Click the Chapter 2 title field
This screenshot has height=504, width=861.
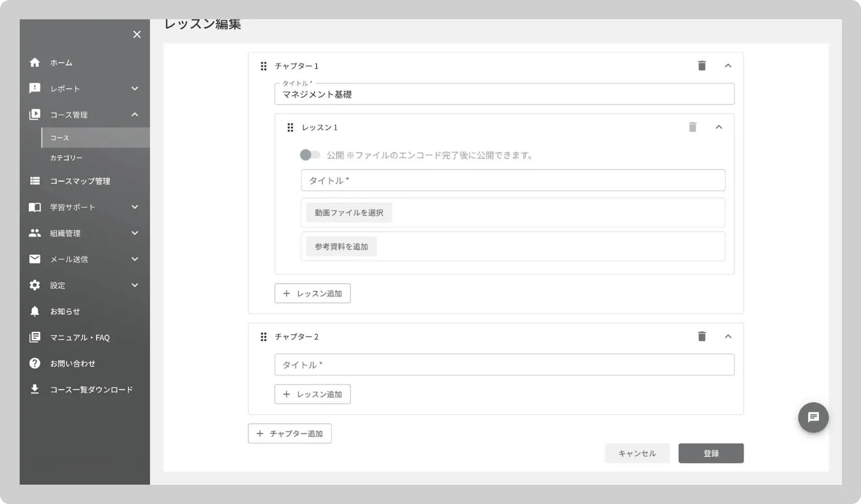[x=504, y=365]
